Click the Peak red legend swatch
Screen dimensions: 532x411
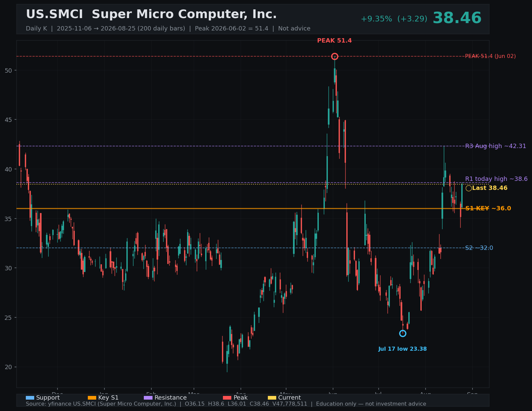(x=227, y=398)
